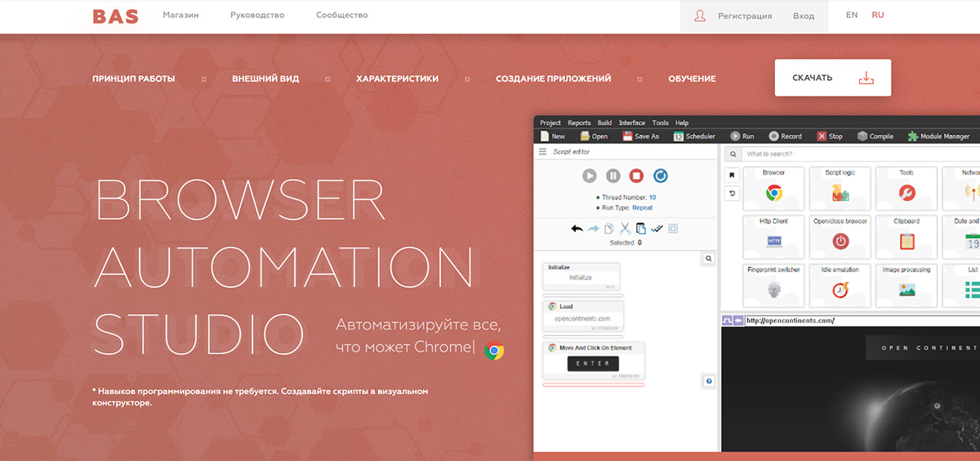Open the Browser actions module
Image resolution: width=980 pixels, height=461 pixels.
point(773,187)
